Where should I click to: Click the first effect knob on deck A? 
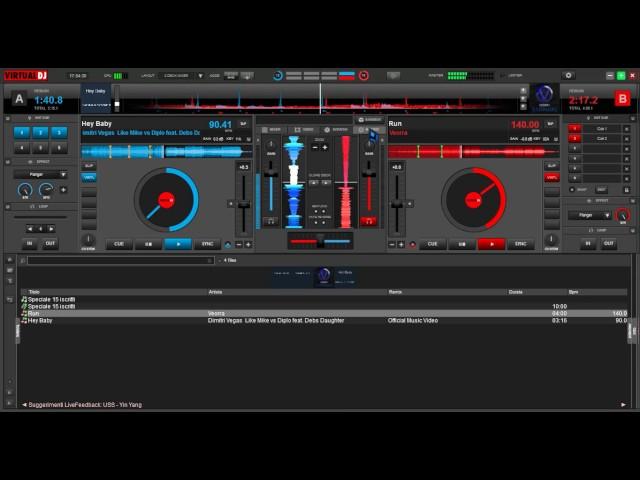[x=25, y=190]
